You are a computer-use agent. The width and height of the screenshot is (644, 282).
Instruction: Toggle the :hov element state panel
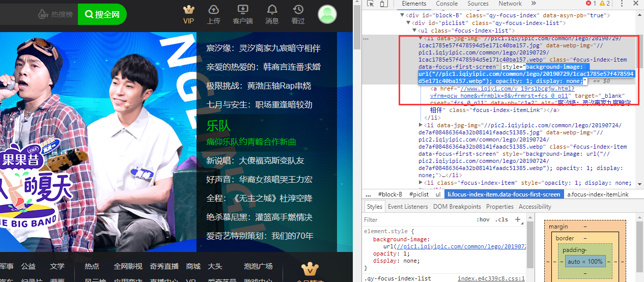point(483,220)
